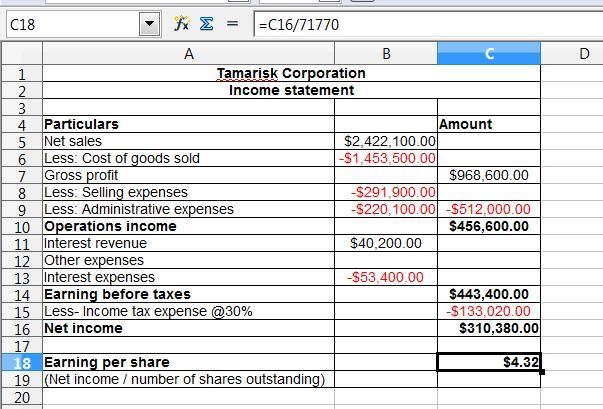Select Less: Selling expenses cell

[x=188, y=192]
